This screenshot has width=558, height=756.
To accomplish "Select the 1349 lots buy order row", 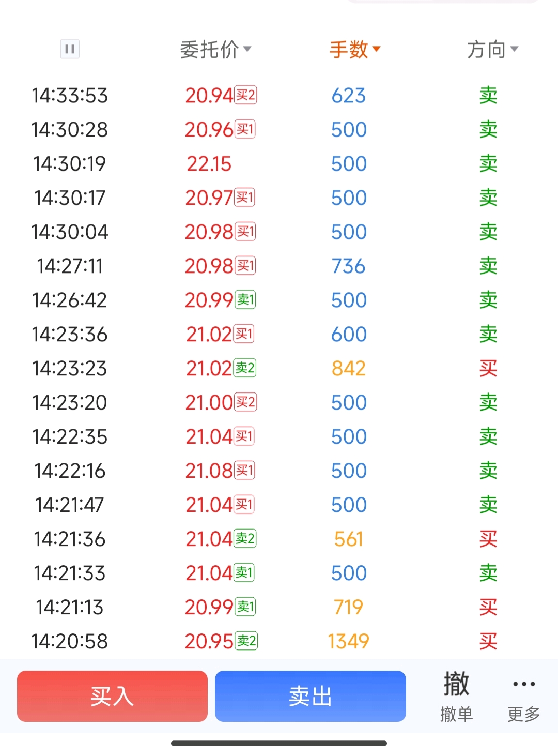I will click(279, 641).
